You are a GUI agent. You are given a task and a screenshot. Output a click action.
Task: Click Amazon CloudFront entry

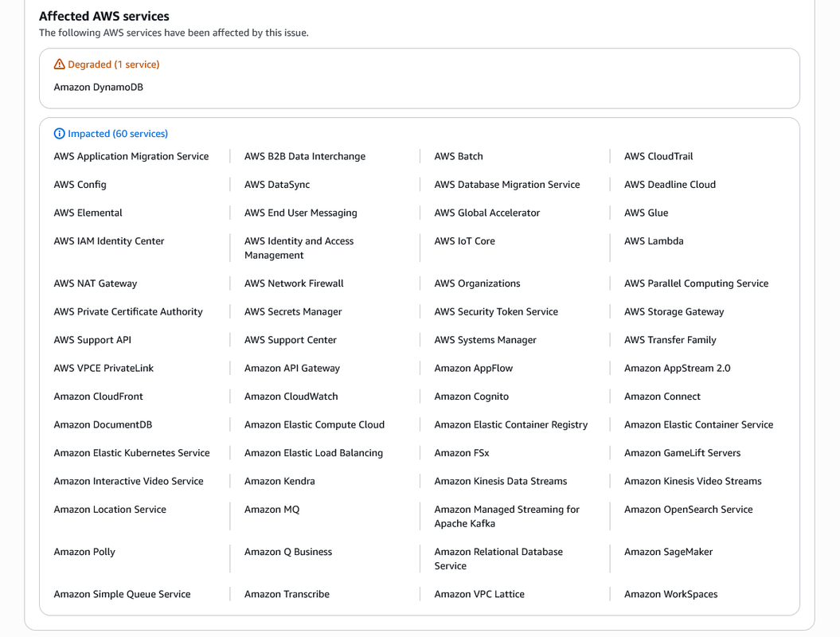click(99, 397)
